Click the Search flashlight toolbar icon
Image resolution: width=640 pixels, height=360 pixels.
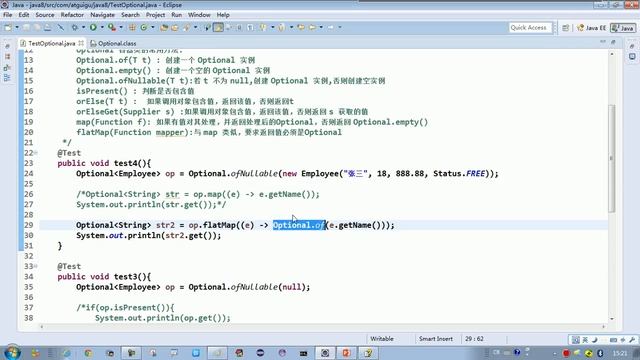tap(186, 27)
